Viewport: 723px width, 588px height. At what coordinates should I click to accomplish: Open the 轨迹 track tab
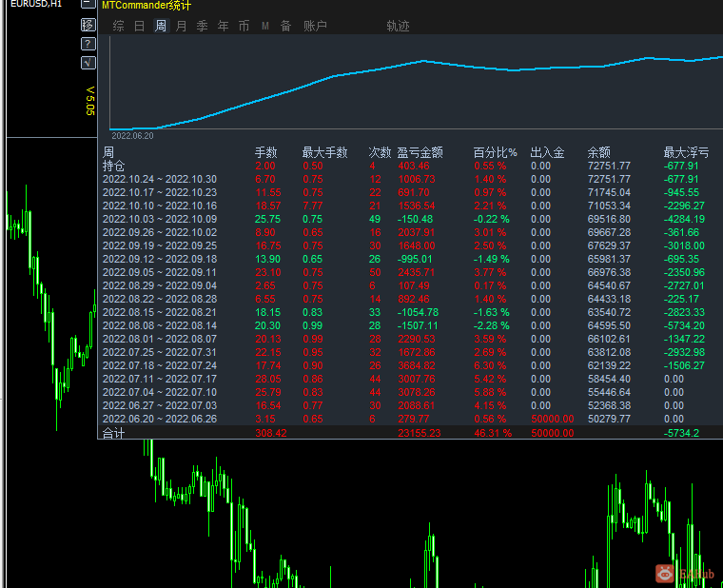pyautogui.click(x=398, y=26)
